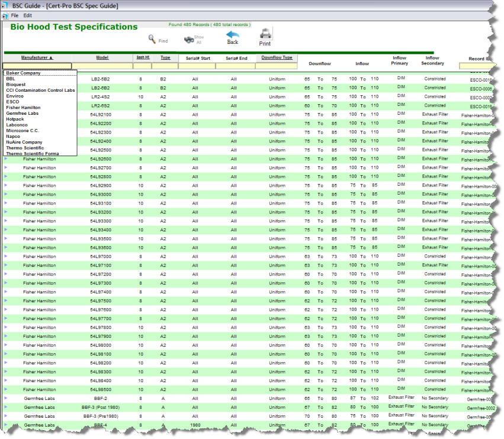Choose Baker Company from manufacturer list
Image resolution: width=504 pixels, height=439 pixels.
click(x=23, y=73)
